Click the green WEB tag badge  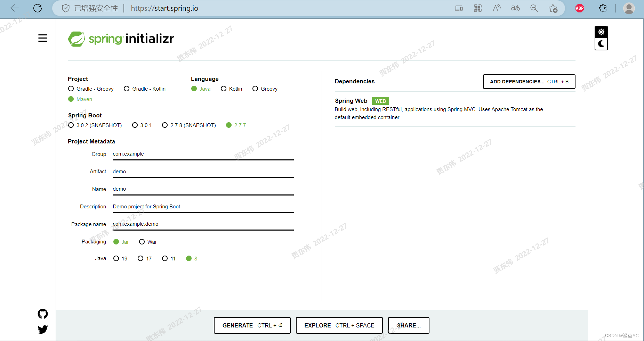coord(380,101)
